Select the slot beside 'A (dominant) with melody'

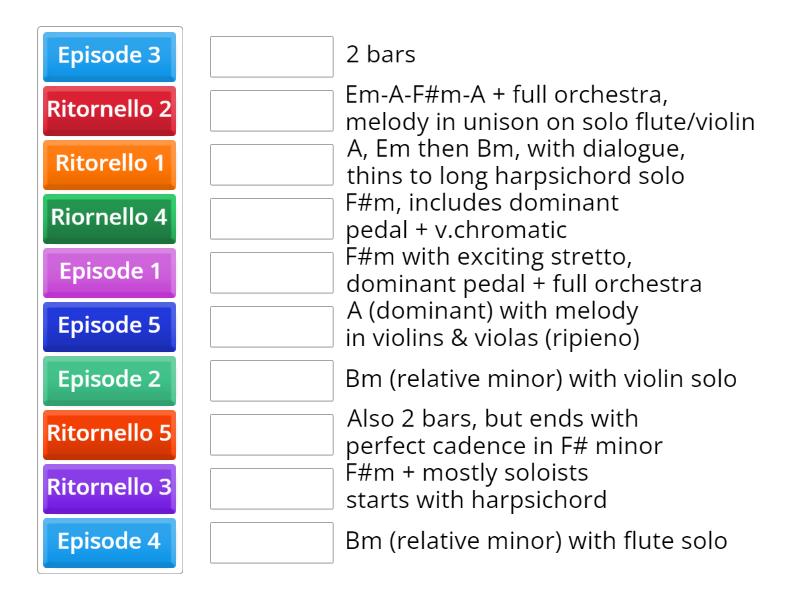click(272, 327)
